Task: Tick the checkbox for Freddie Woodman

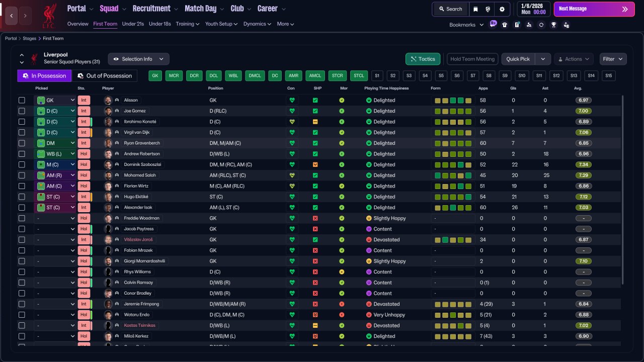Action: tap(22, 218)
